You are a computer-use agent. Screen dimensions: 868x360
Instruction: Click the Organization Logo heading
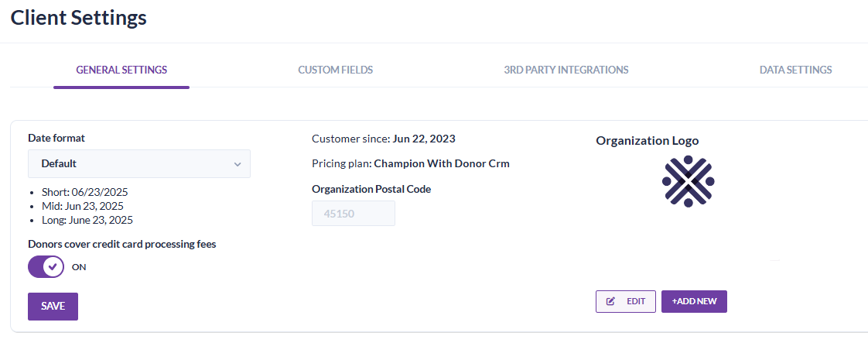[647, 141]
